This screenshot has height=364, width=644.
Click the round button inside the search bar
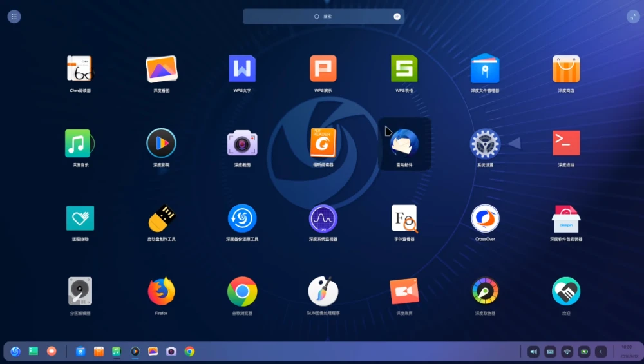tap(397, 17)
